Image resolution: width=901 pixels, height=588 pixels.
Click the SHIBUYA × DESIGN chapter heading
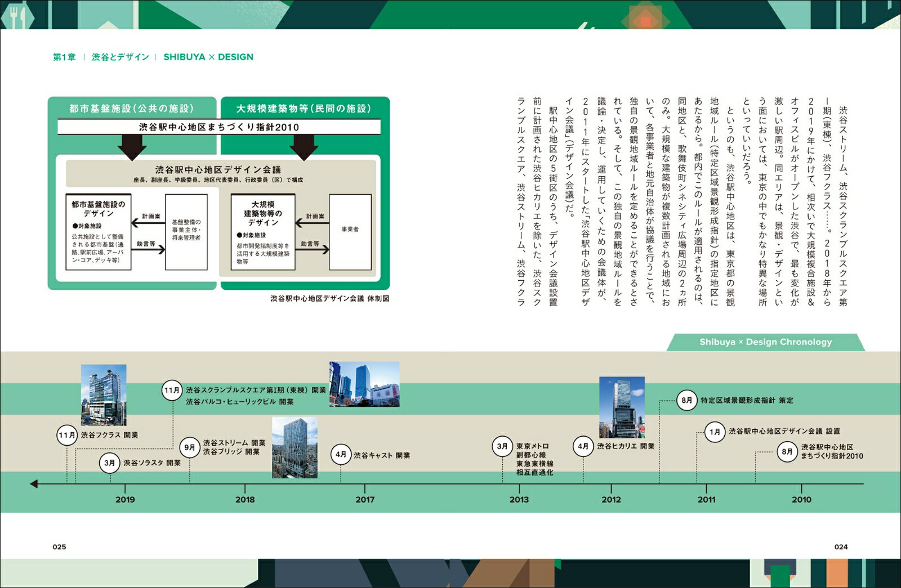pyautogui.click(x=208, y=57)
